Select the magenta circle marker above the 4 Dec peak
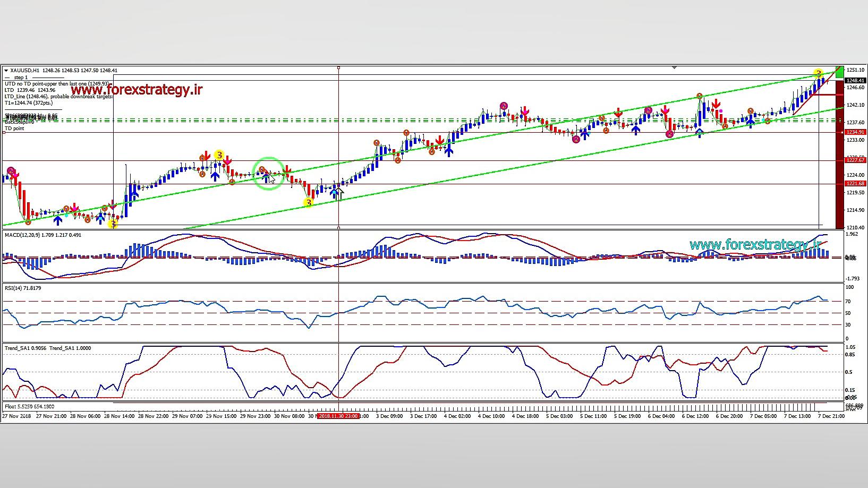 (x=504, y=106)
